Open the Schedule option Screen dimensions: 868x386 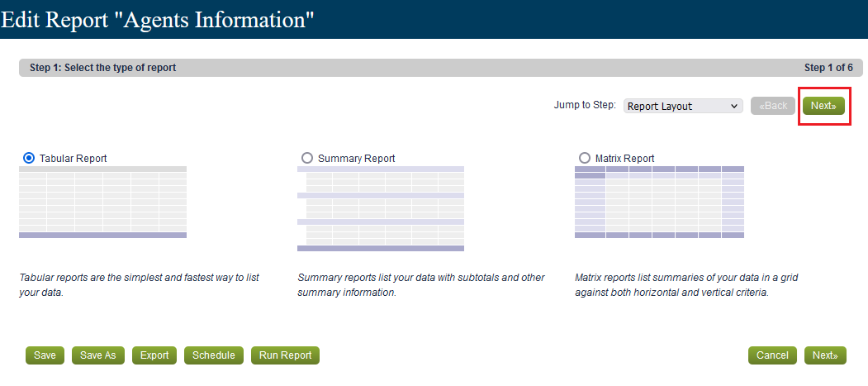(214, 355)
